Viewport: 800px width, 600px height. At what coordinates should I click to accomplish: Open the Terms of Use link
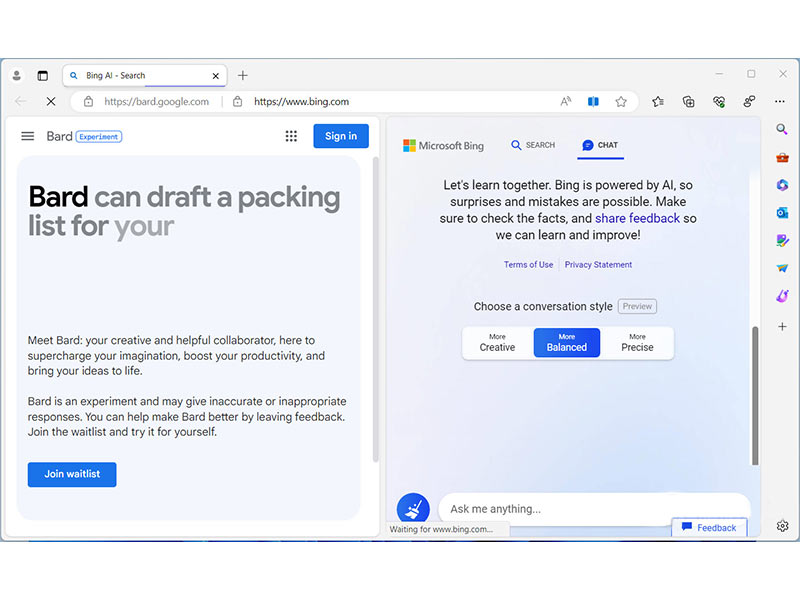pos(529,265)
